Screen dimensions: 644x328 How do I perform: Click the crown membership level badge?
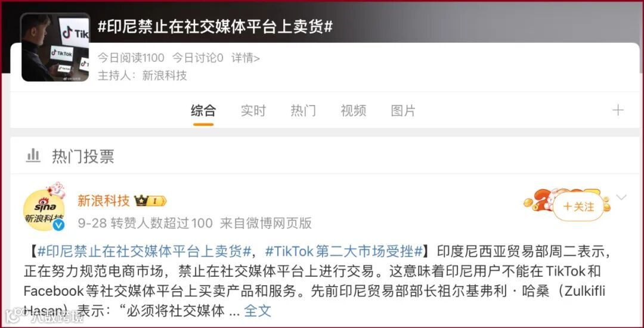click(150, 201)
